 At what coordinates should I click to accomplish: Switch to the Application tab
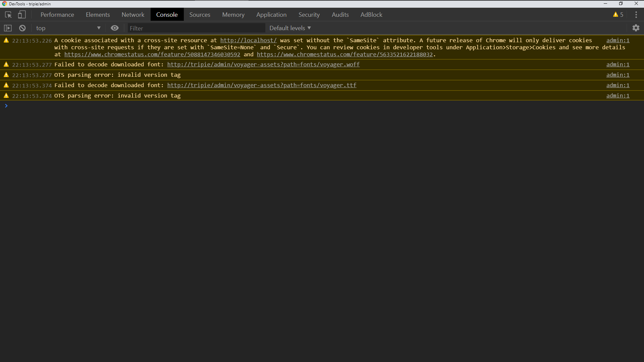271,15
